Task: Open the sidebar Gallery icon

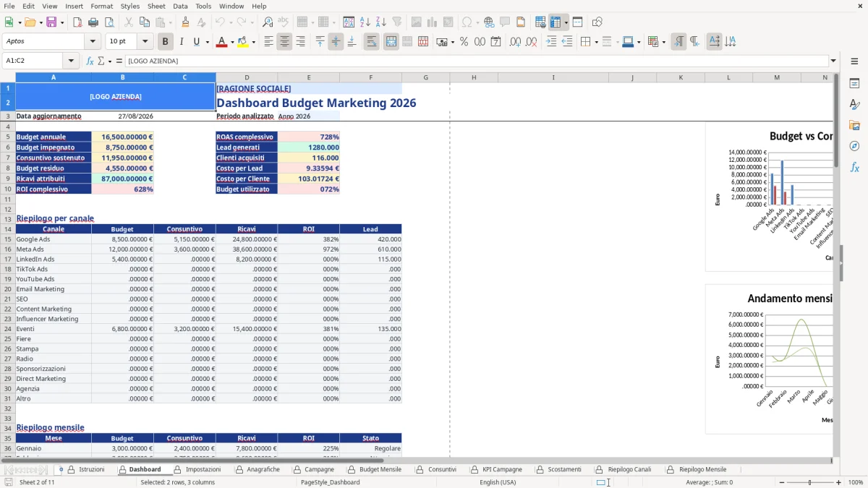Action: [x=854, y=126]
